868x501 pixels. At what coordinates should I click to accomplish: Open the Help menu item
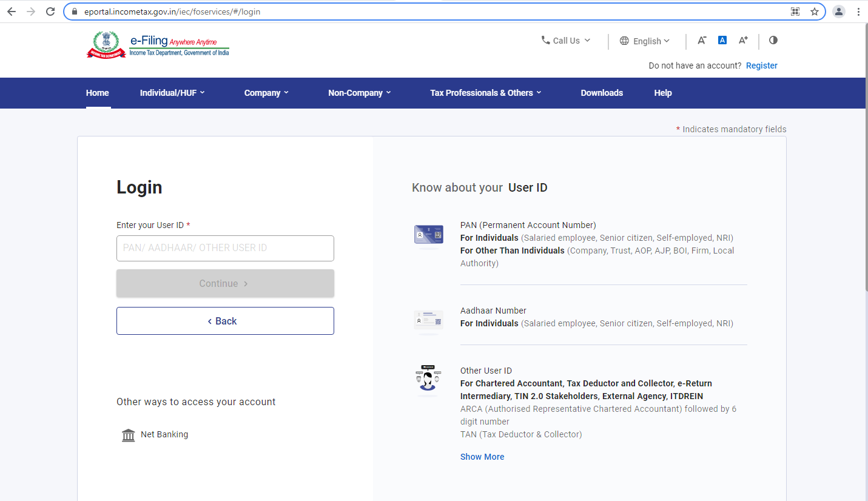[662, 93]
